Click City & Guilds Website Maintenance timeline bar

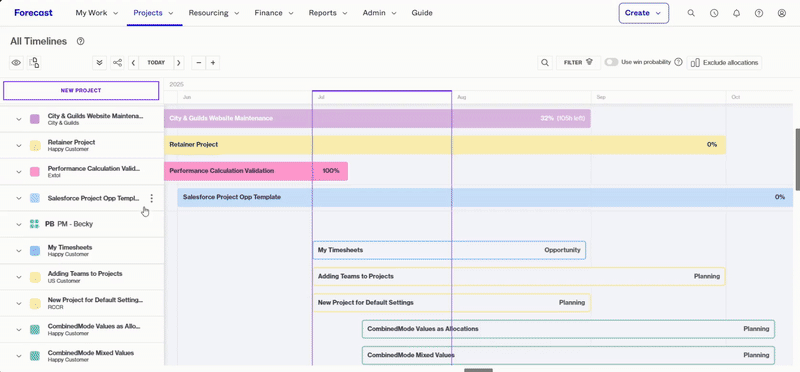[x=377, y=118]
